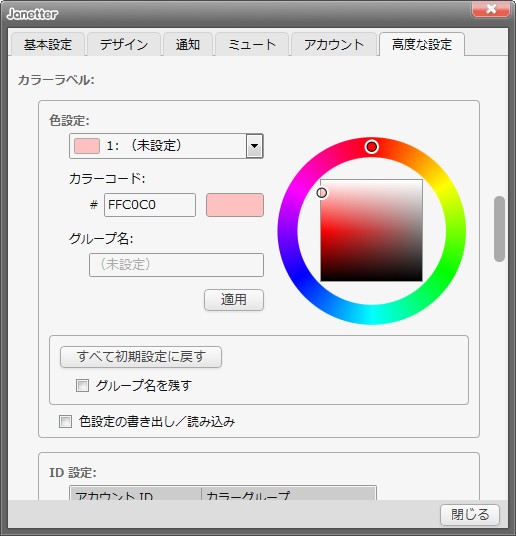516x536 pixels.
Task: Focus the グループ名 input field
Action: tap(176, 265)
